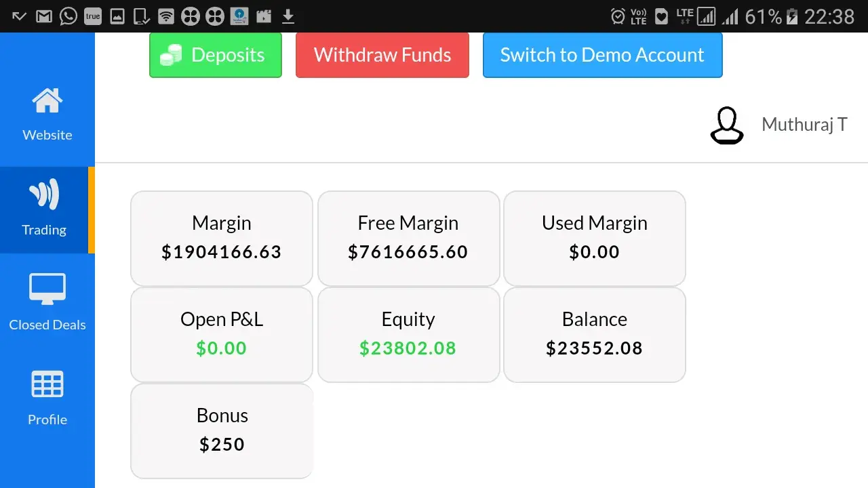Click the coins icon on Deposits
The height and width of the screenshot is (488, 868).
click(x=171, y=55)
